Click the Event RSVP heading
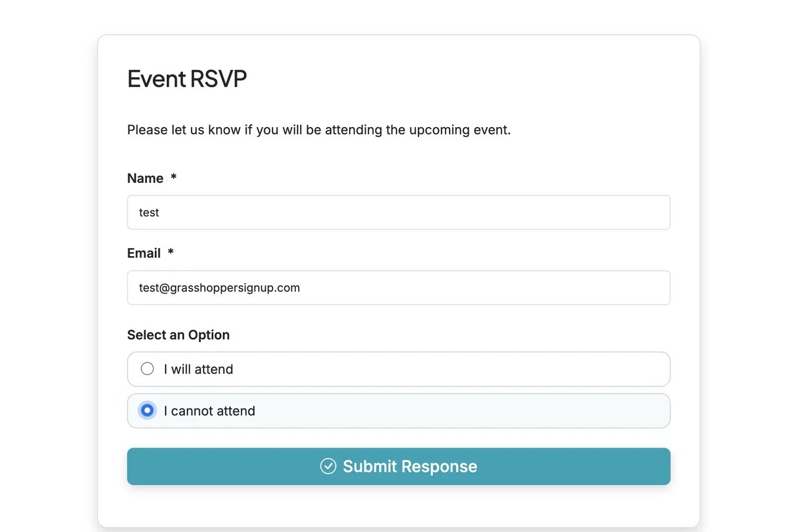Screen dimensions: 798x532 pyautogui.click(x=187, y=78)
